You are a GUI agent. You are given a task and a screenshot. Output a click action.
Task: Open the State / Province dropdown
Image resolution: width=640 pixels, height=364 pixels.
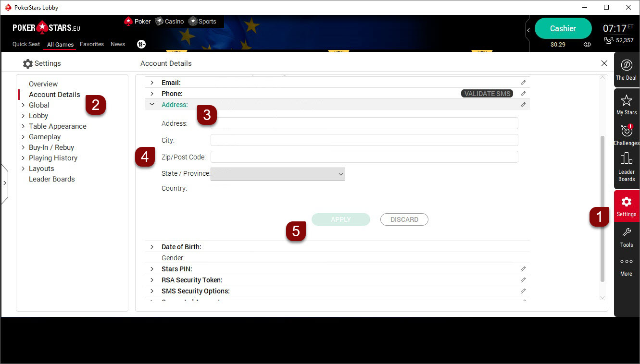278,174
